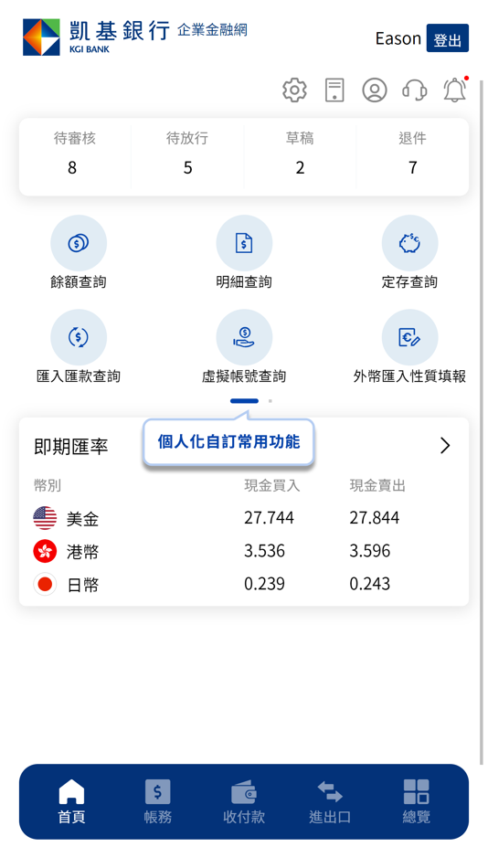Open notifications bell icon
This screenshot has width=488, height=868.
point(455,90)
